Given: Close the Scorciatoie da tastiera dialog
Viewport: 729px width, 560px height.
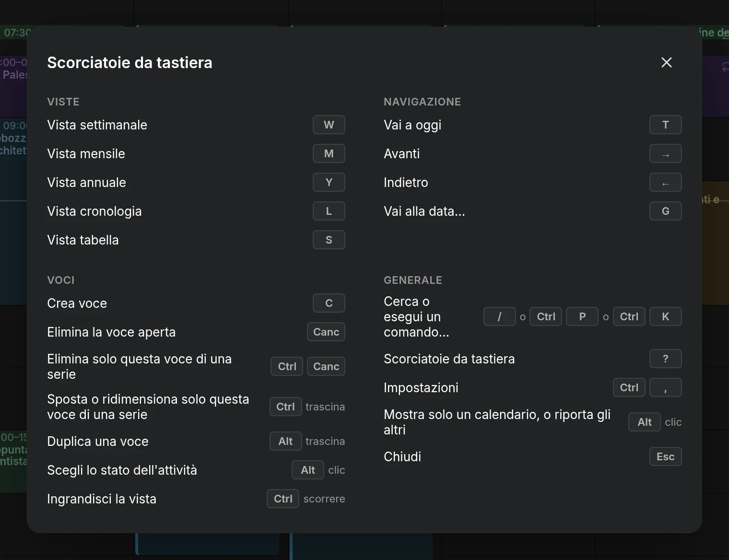Looking at the screenshot, I should tap(666, 62).
